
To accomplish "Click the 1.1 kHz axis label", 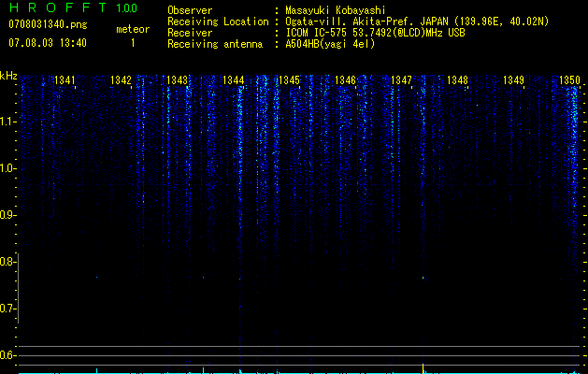I will point(7,122).
